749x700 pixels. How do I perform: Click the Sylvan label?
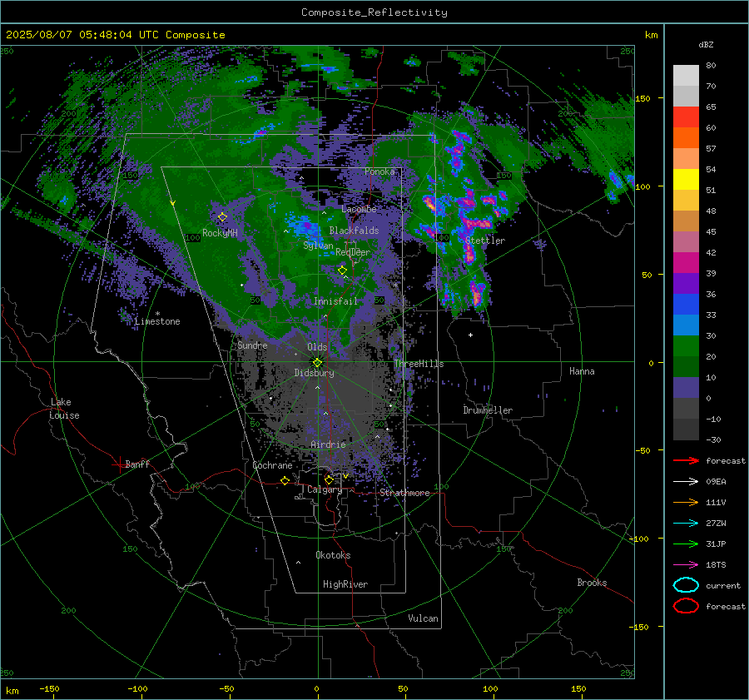pyautogui.click(x=318, y=246)
